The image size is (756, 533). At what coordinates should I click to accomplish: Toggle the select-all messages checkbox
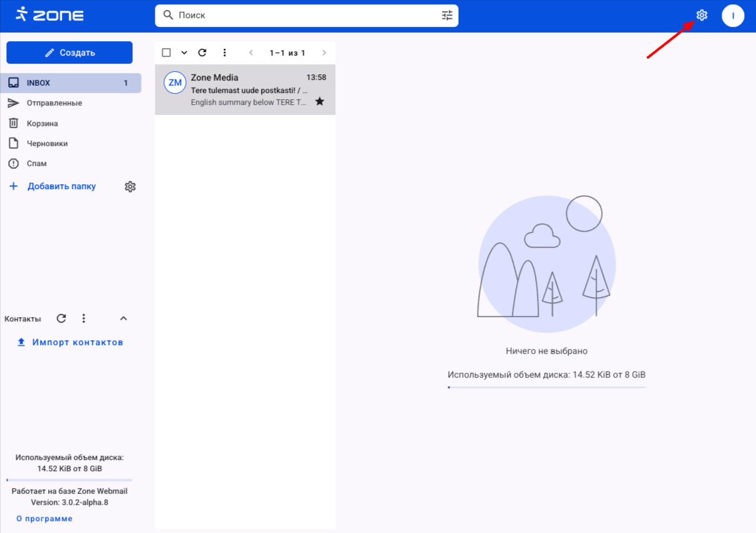[166, 53]
